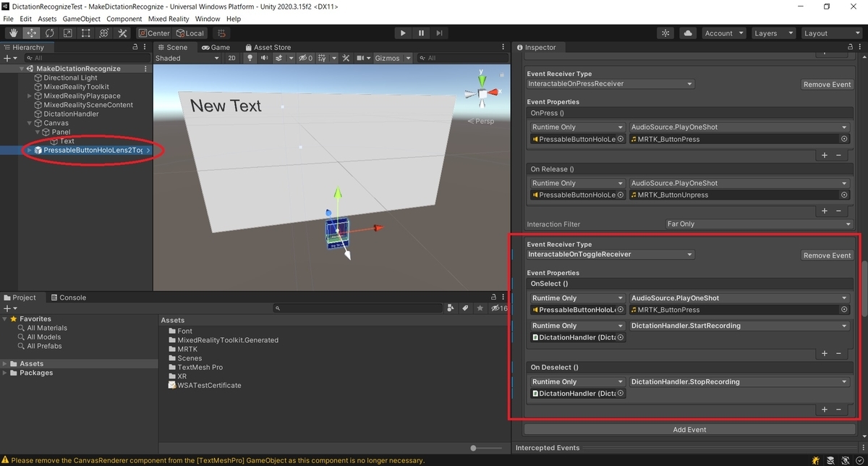
Task: Select the Scale tool
Action: 67,33
